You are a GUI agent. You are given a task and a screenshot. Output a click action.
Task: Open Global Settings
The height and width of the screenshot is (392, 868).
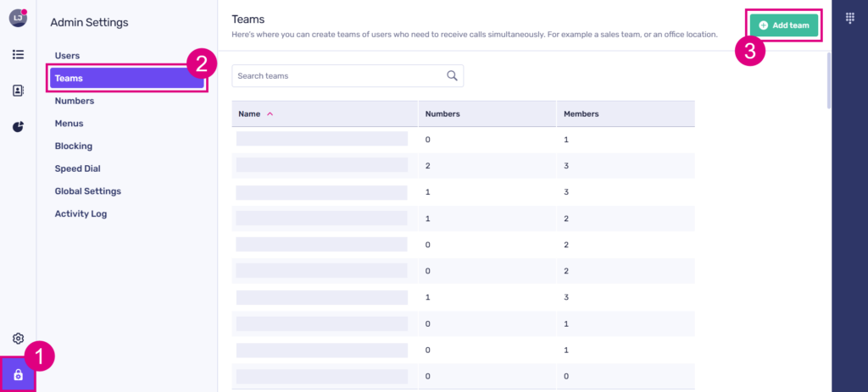coord(88,191)
